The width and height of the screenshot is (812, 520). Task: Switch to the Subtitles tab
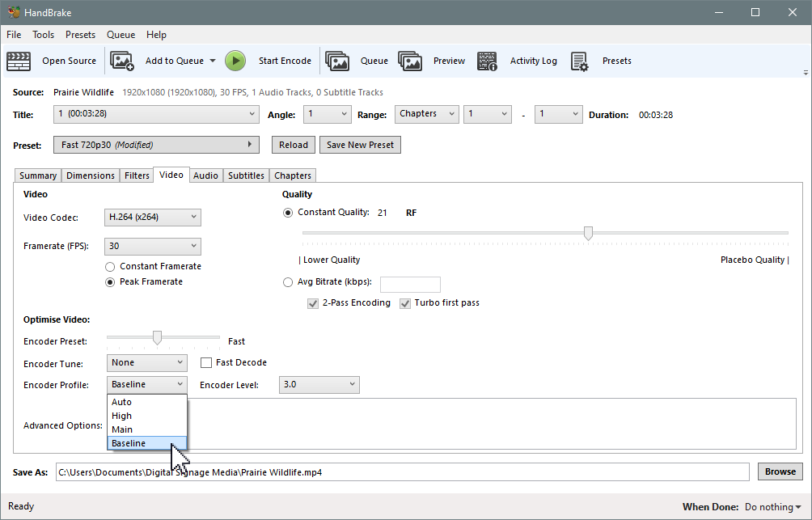(x=247, y=175)
